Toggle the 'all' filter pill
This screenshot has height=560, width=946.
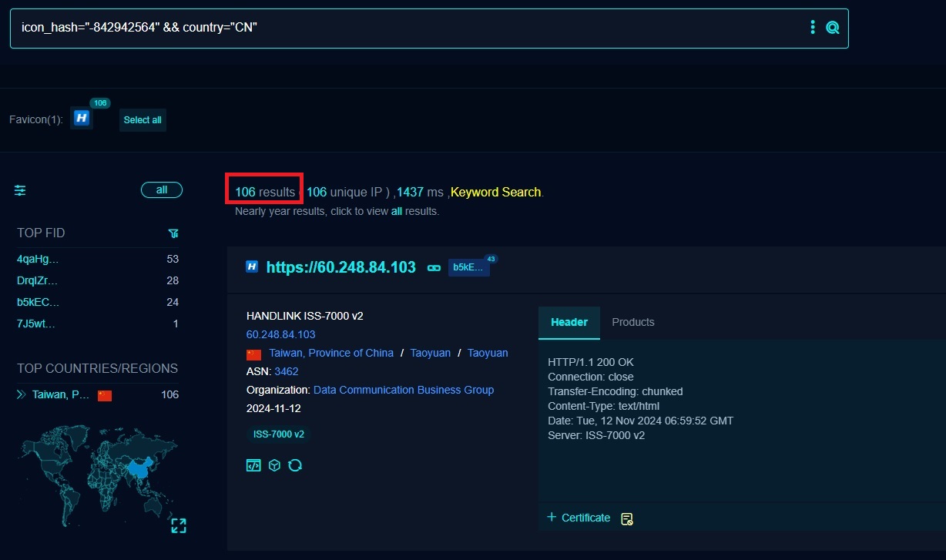(161, 190)
